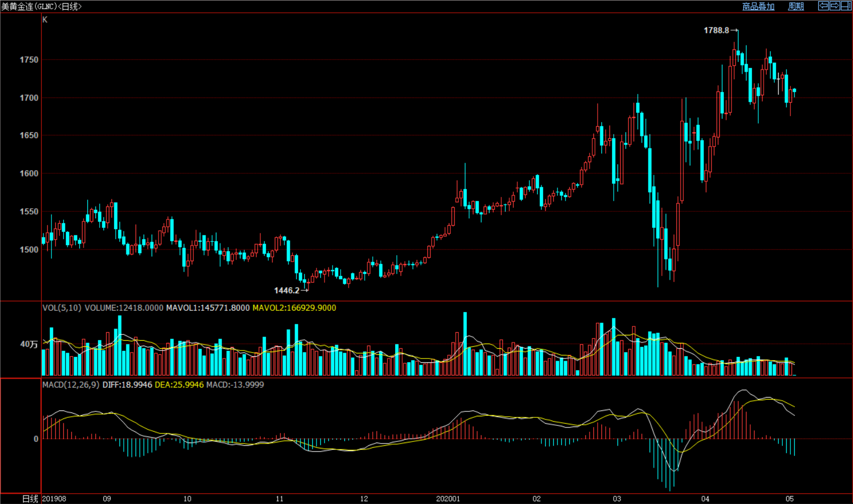Image resolution: width=853 pixels, height=504 pixels.
Task: Click the 1500 price level on axis
Action: pyautogui.click(x=29, y=250)
